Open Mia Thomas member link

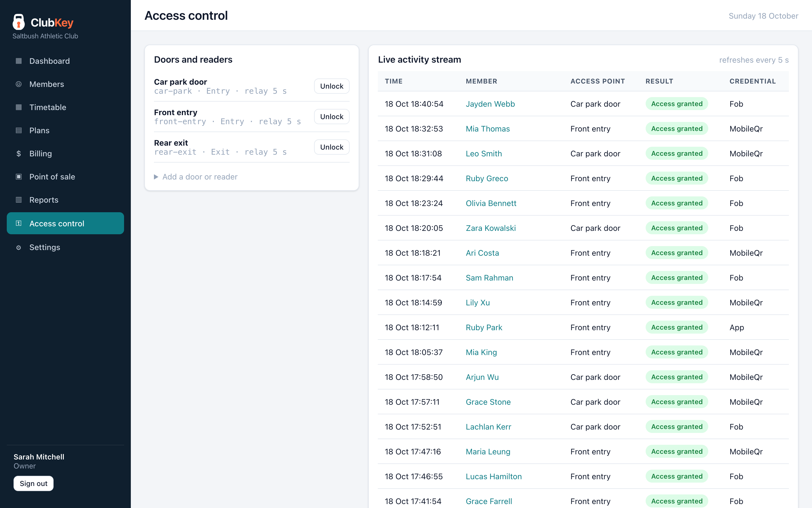pos(487,129)
